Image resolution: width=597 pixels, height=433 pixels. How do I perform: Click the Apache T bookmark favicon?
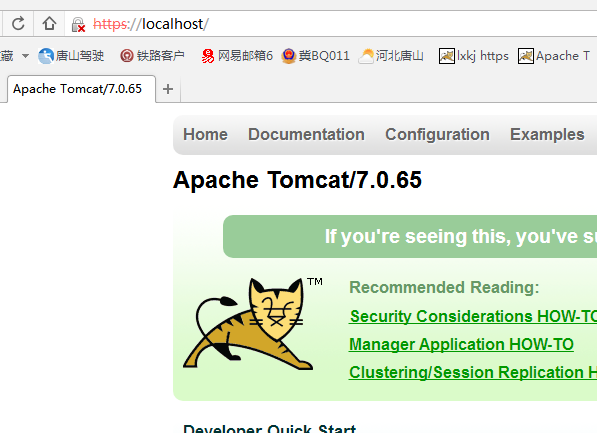[526, 56]
